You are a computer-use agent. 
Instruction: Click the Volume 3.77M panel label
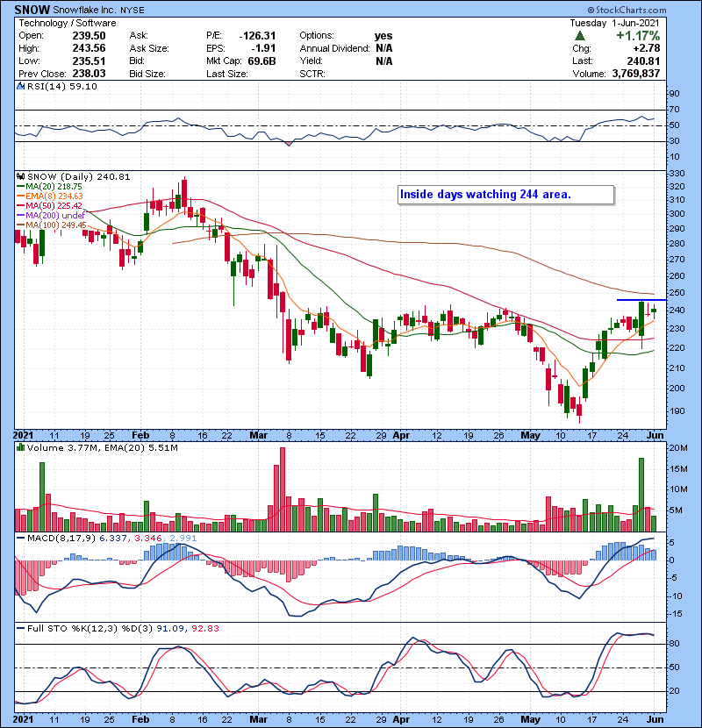(x=63, y=447)
